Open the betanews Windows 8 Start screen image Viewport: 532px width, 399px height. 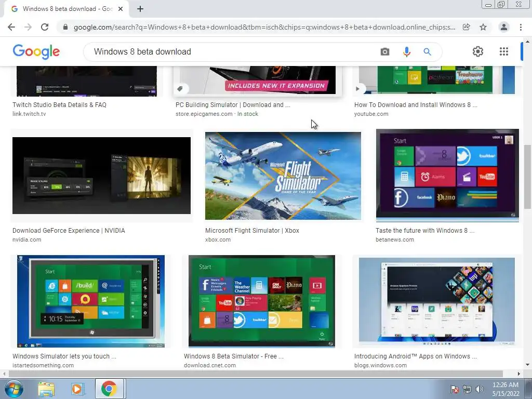(x=447, y=176)
